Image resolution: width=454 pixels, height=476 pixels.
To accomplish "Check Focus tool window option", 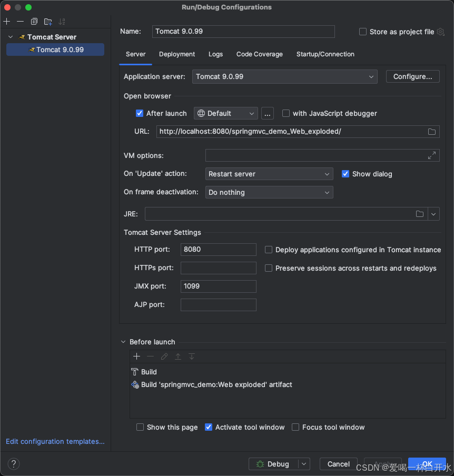I will [295, 427].
